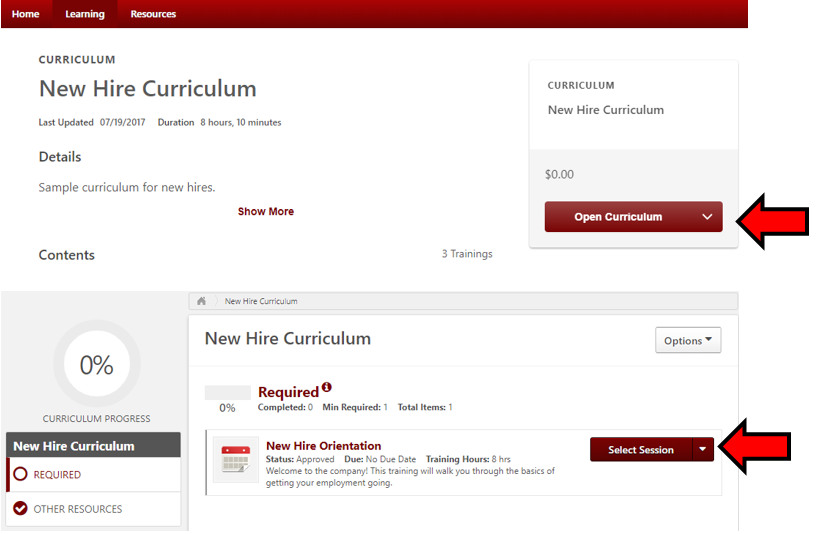This screenshot has width=816, height=534.
Task: Expand the arrow next to Select Session
Action: coord(703,449)
